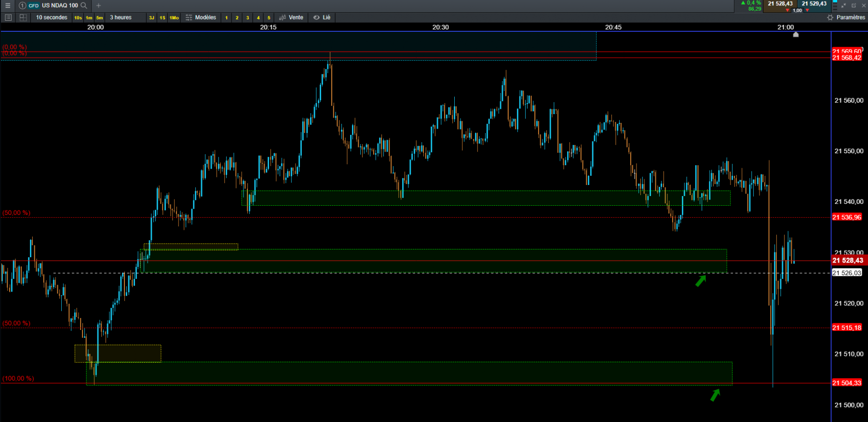
Task: Click the 21 515,18 red price label
Action: pyautogui.click(x=847, y=328)
